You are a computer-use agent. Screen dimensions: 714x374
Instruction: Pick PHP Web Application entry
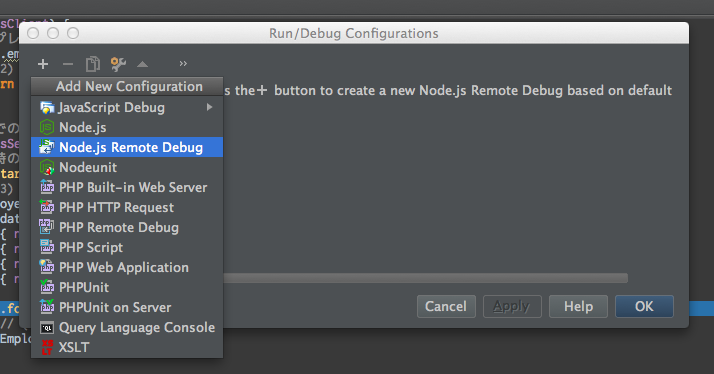pos(127,267)
